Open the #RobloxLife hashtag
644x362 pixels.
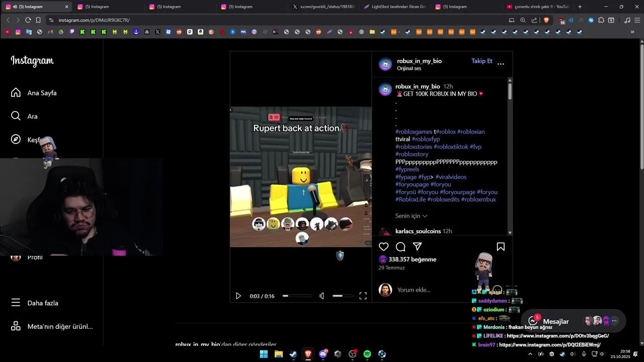coord(411,200)
